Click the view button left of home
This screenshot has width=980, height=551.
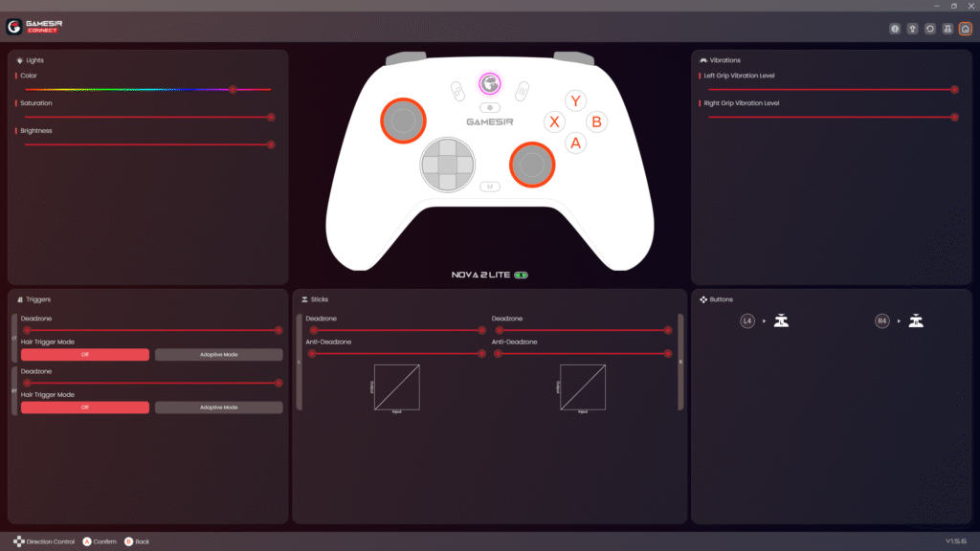tap(458, 91)
